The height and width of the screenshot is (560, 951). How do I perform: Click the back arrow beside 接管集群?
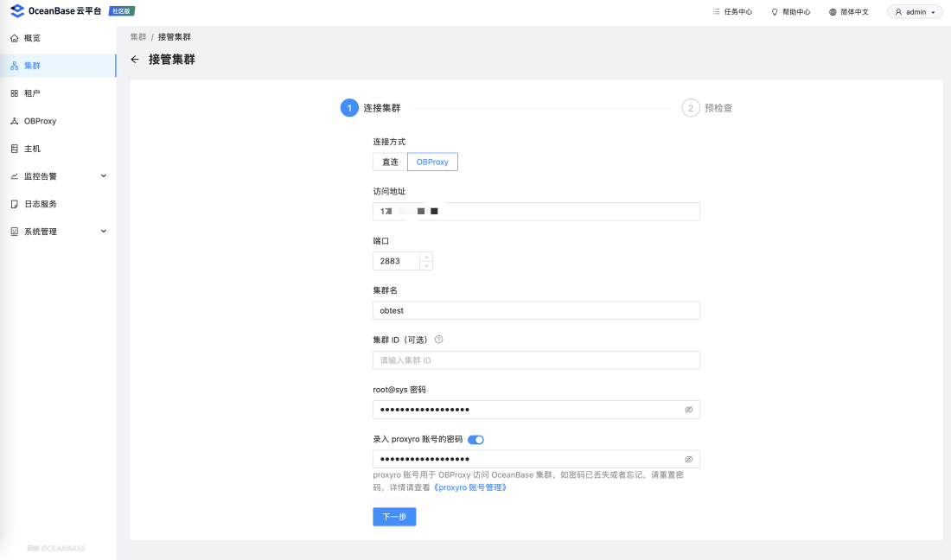click(x=135, y=60)
